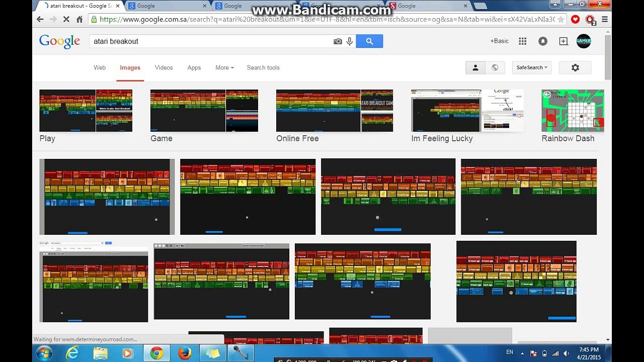The width and height of the screenshot is (644, 362).
Task: Launch Internet Explorer from taskbar
Action: (72, 353)
